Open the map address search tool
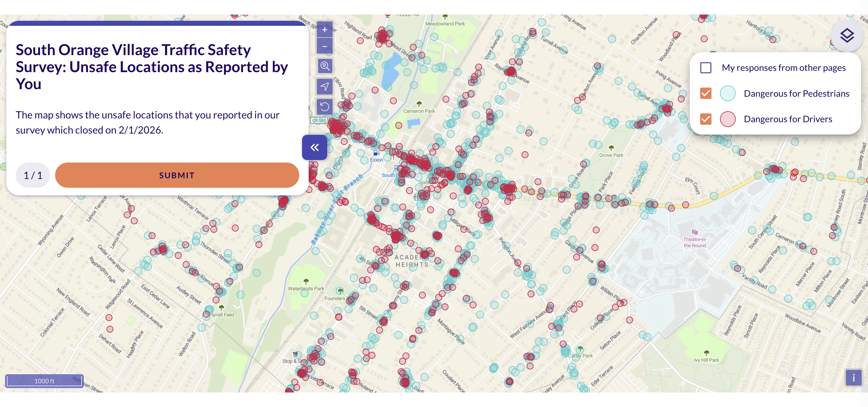Screen dimensions: 868x407 324,66
